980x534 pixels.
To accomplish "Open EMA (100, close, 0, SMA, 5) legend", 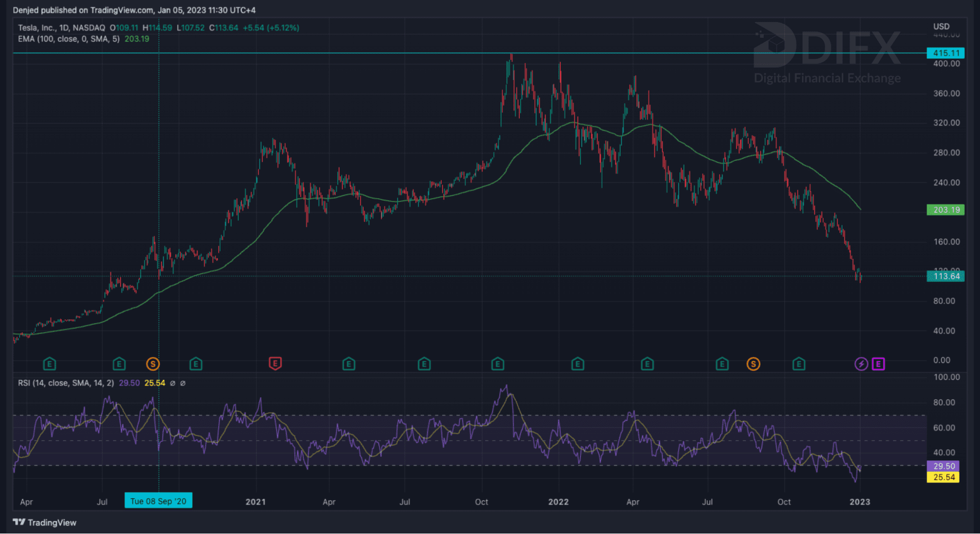I will click(x=69, y=39).
